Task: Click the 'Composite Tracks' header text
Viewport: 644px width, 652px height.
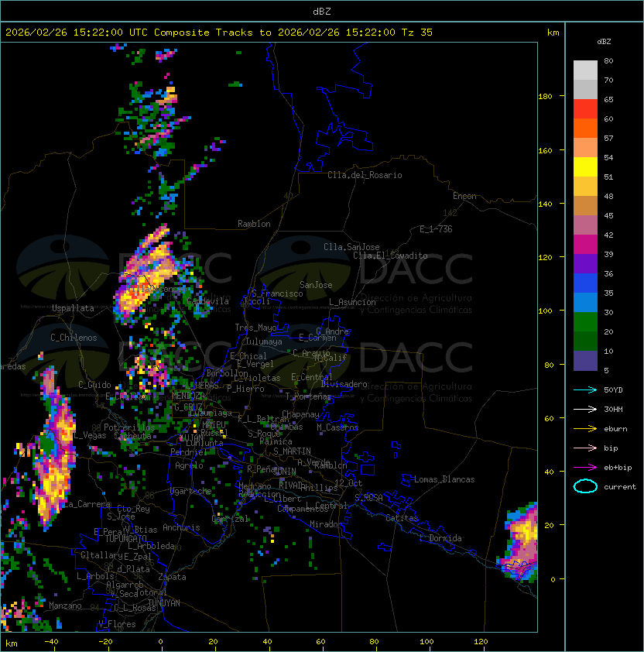Action: pos(204,33)
